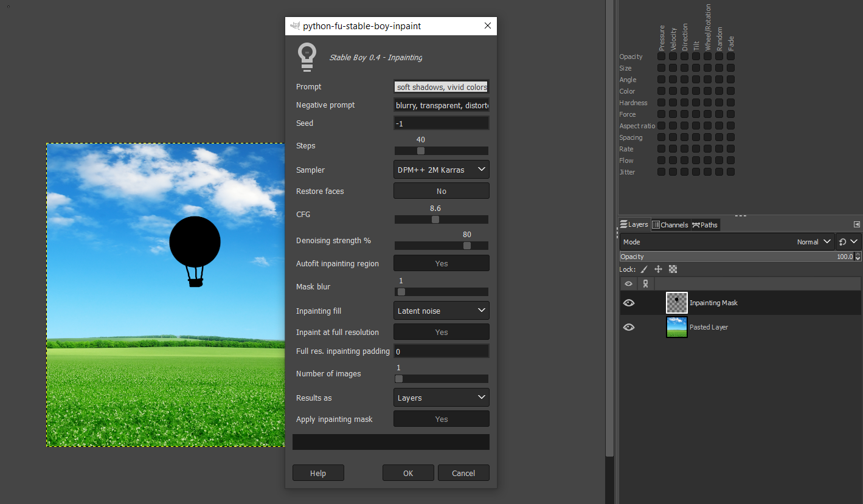
Task: Click the chain link column header icon
Action: (645, 283)
